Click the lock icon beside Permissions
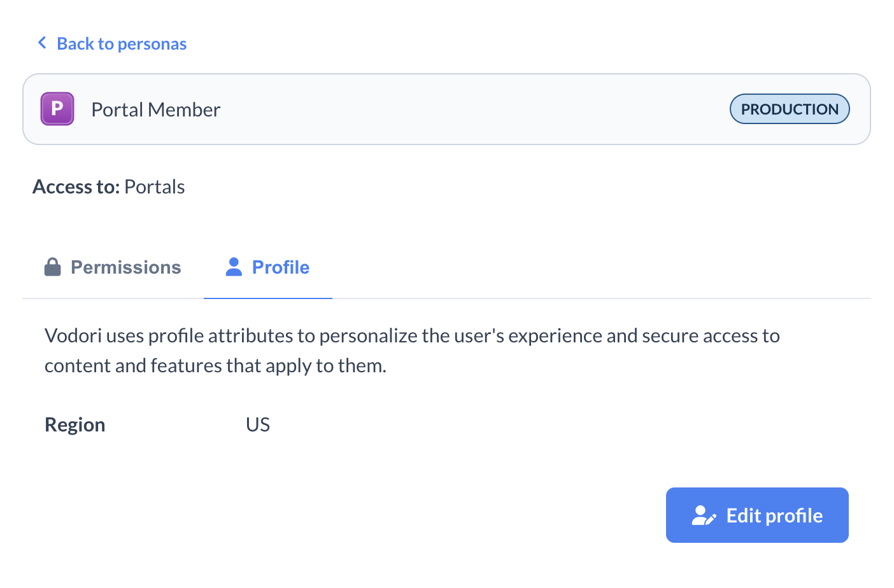The width and height of the screenshot is (894, 588). [53, 267]
